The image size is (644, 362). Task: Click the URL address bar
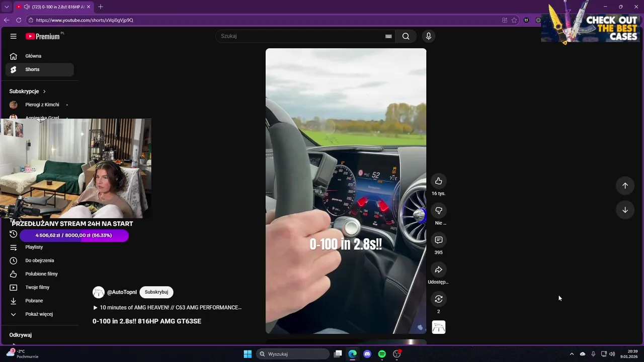[267, 20]
